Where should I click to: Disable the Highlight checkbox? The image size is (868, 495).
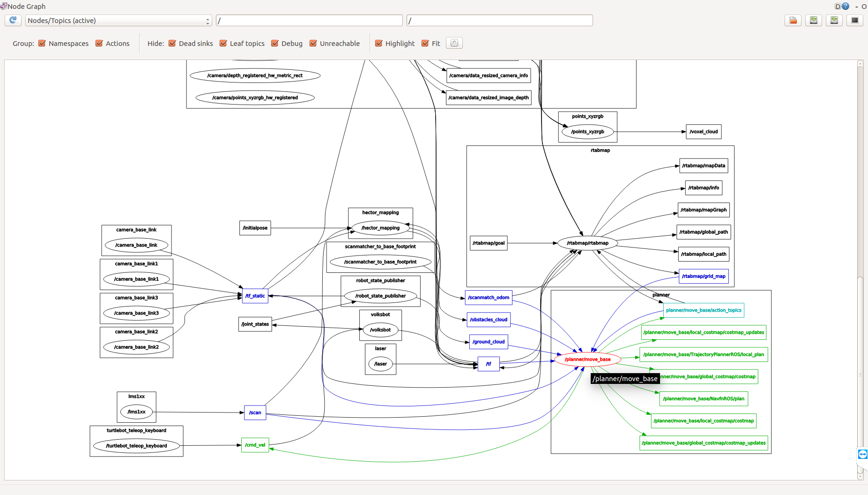click(379, 44)
